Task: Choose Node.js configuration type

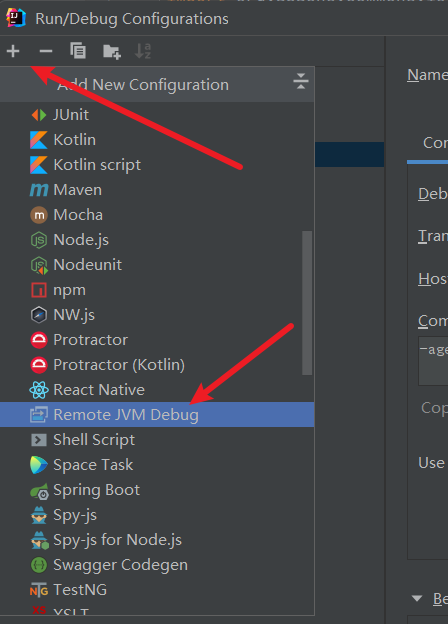Action: pyautogui.click(x=157, y=240)
